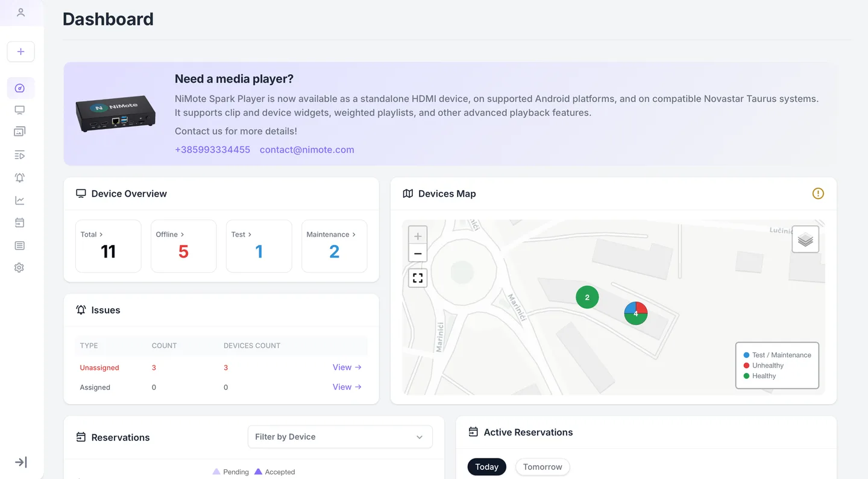Click the NiMote media player image
868x479 pixels.
pyautogui.click(x=116, y=114)
